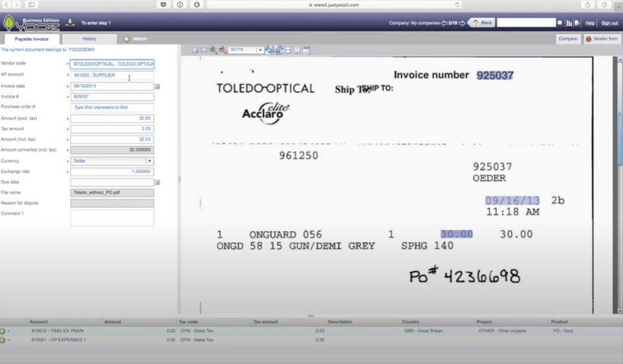
Task: Open the notifications bell icon
Action: pos(577,23)
